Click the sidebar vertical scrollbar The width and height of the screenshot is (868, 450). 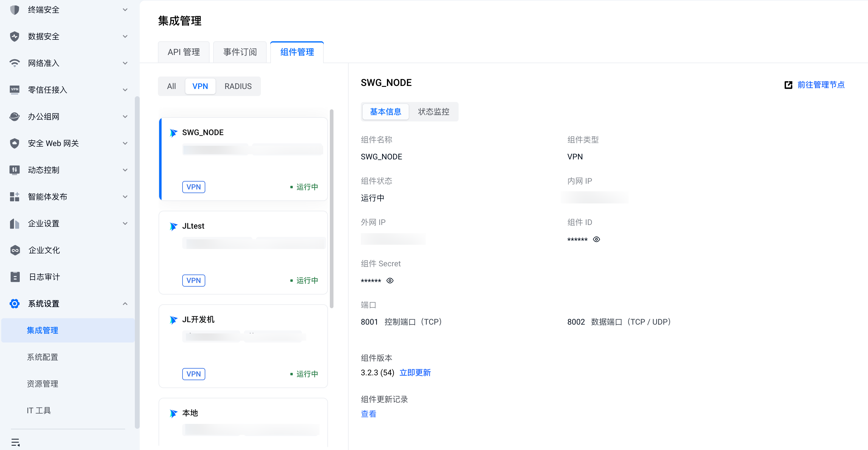(137, 263)
